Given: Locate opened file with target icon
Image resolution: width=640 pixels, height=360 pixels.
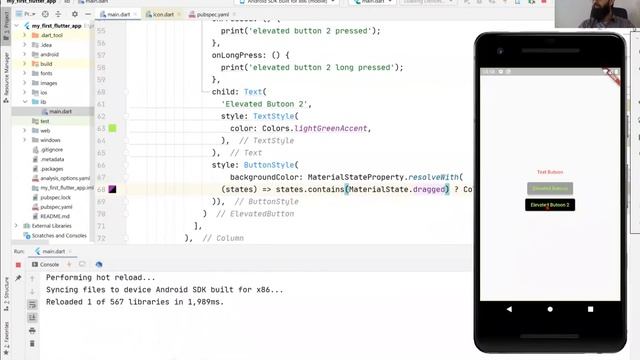Looking at the screenshot, I should 45,14.
